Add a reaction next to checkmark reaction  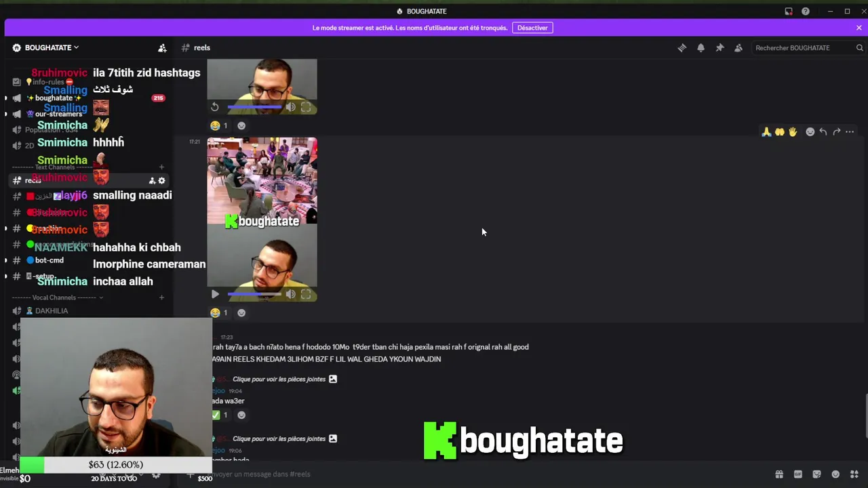[x=241, y=415]
